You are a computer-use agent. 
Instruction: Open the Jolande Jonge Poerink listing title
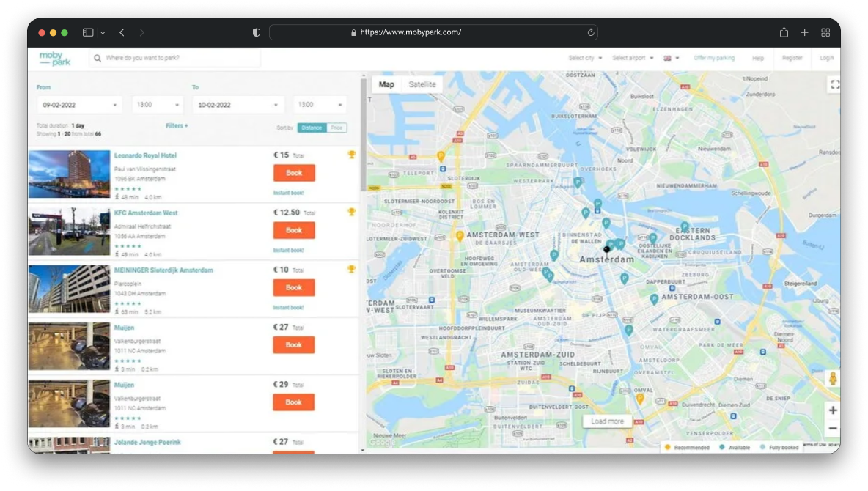pos(147,443)
